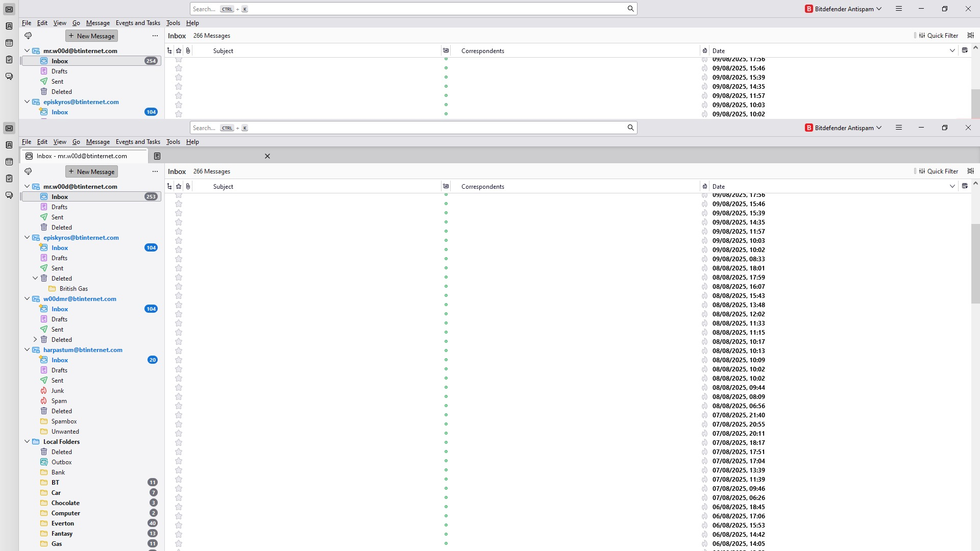Collapse the Local Folders tree
The image size is (980, 551).
pos(27,441)
